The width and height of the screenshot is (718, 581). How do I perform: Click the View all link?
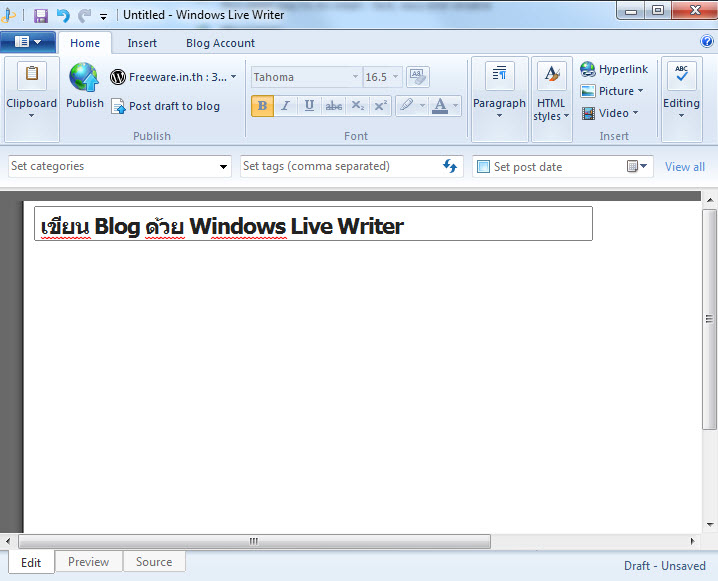685,167
